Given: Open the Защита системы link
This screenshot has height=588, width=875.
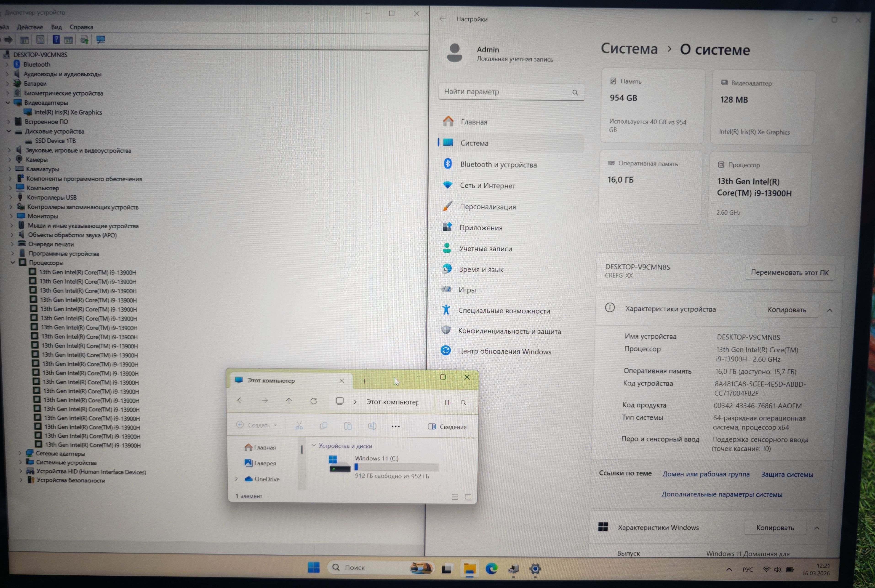Looking at the screenshot, I should coord(787,474).
